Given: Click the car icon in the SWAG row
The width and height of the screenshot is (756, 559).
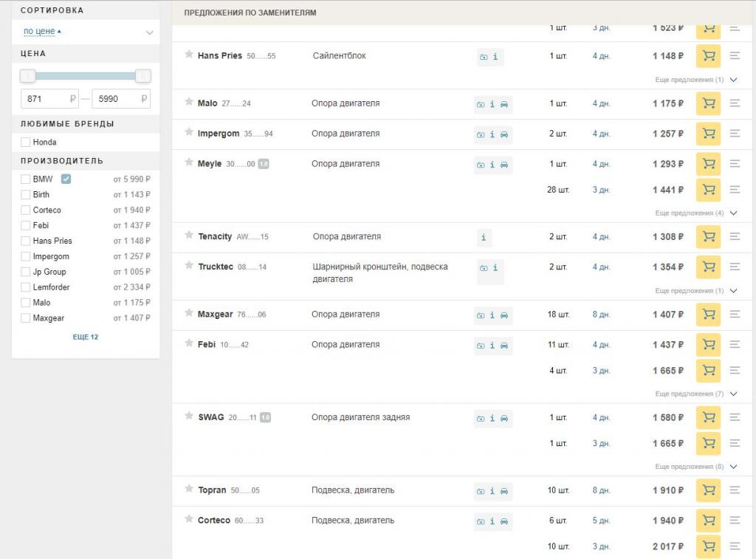Looking at the screenshot, I should pyautogui.click(x=504, y=419).
